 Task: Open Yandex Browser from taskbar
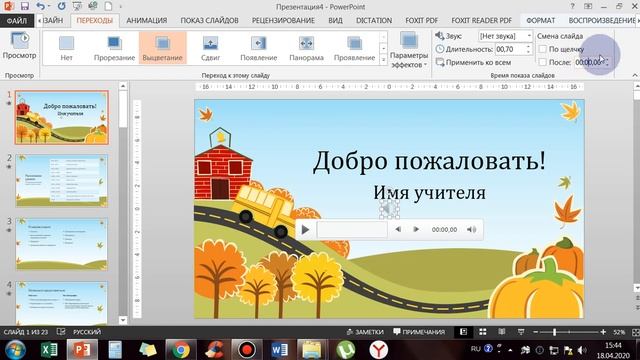pyautogui.click(x=379, y=350)
